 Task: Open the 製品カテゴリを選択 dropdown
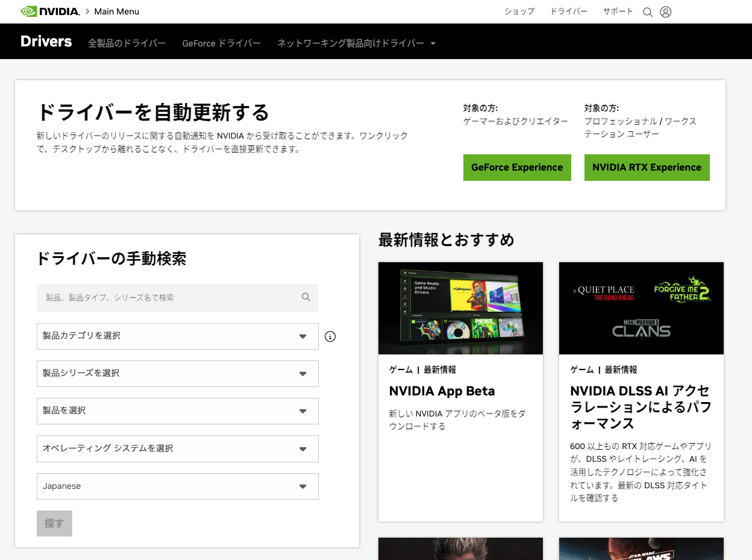[178, 336]
